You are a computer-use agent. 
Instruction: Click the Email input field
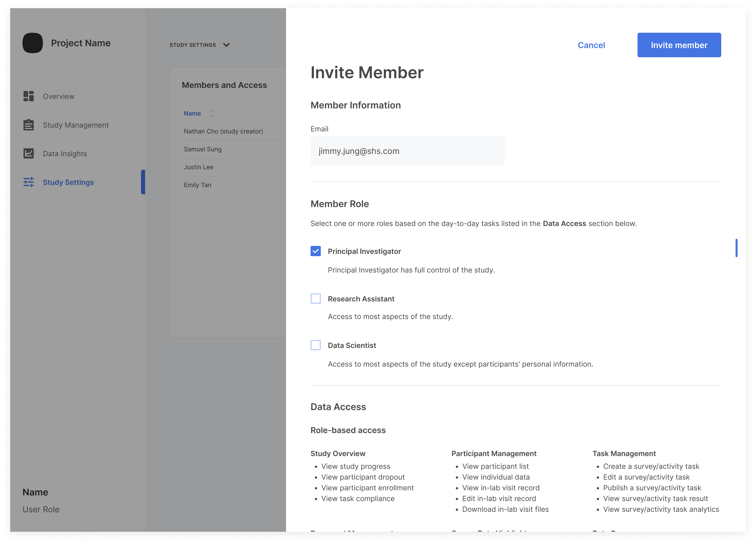coord(407,151)
